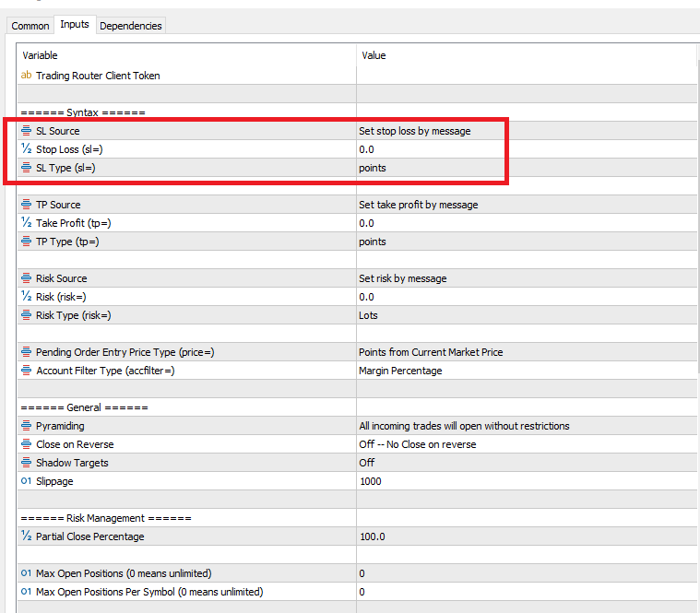The width and height of the screenshot is (700, 613).
Task: Click the enum icon next to Pyramiding
Action: (x=27, y=426)
